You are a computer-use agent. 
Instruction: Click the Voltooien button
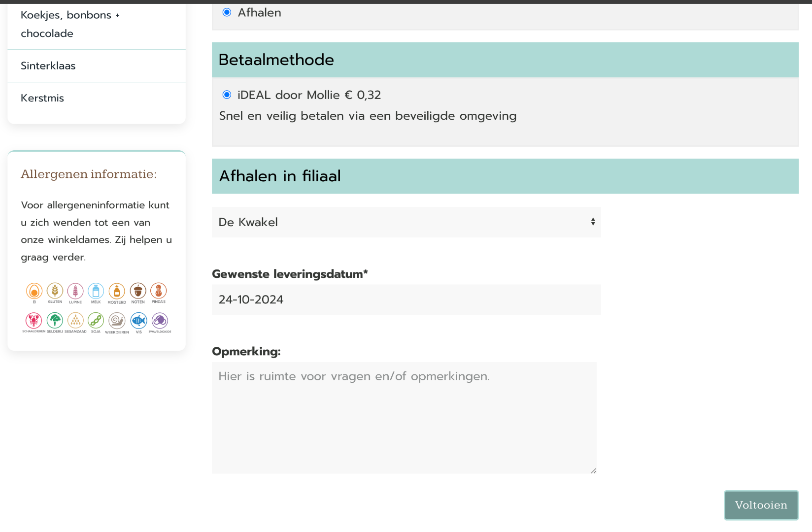pyautogui.click(x=761, y=505)
